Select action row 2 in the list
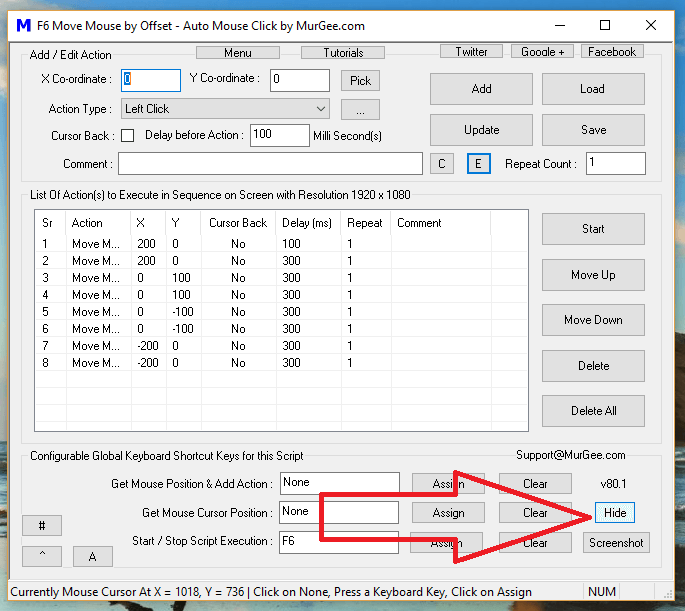The height and width of the screenshot is (611, 685). [281, 261]
